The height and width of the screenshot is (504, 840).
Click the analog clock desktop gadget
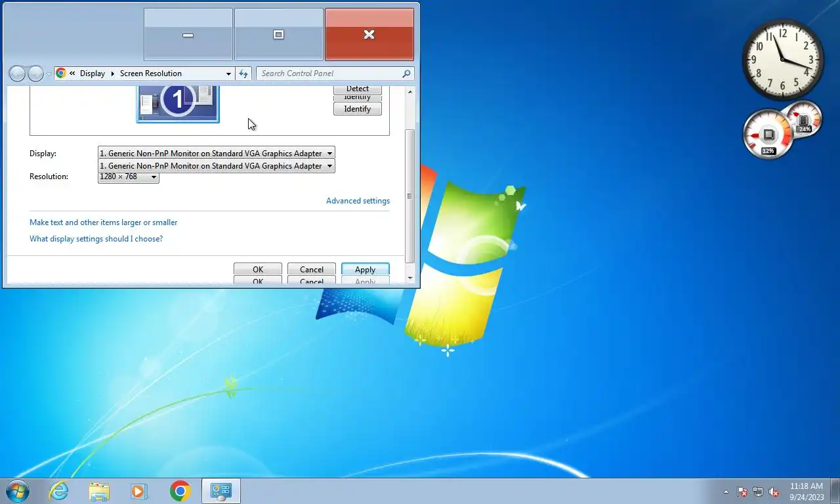pos(782,59)
